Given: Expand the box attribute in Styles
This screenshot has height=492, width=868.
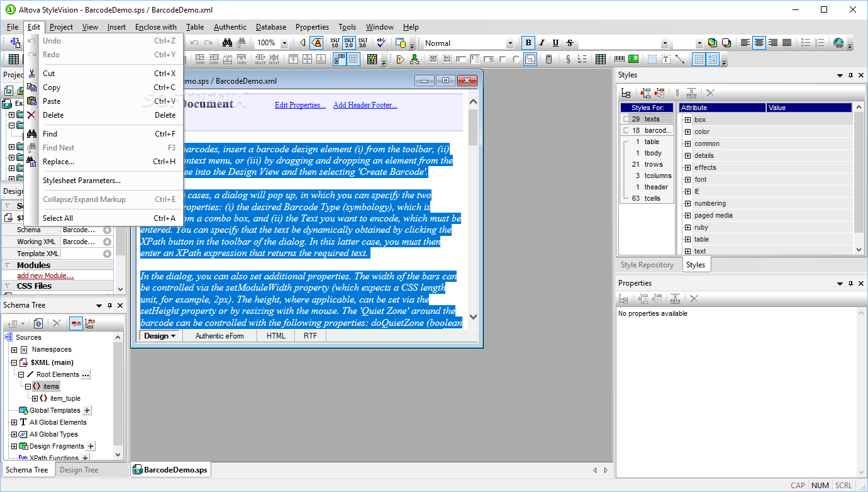Looking at the screenshot, I should click(687, 120).
